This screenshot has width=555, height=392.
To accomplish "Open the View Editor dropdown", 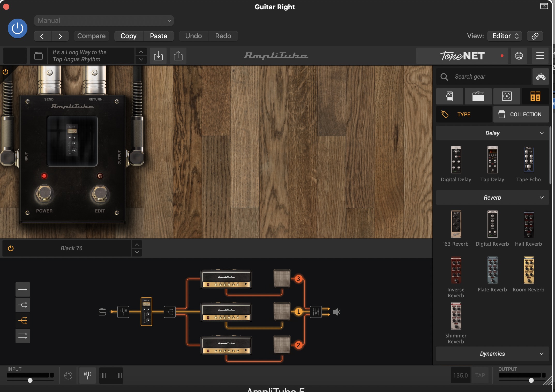I will (x=505, y=36).
